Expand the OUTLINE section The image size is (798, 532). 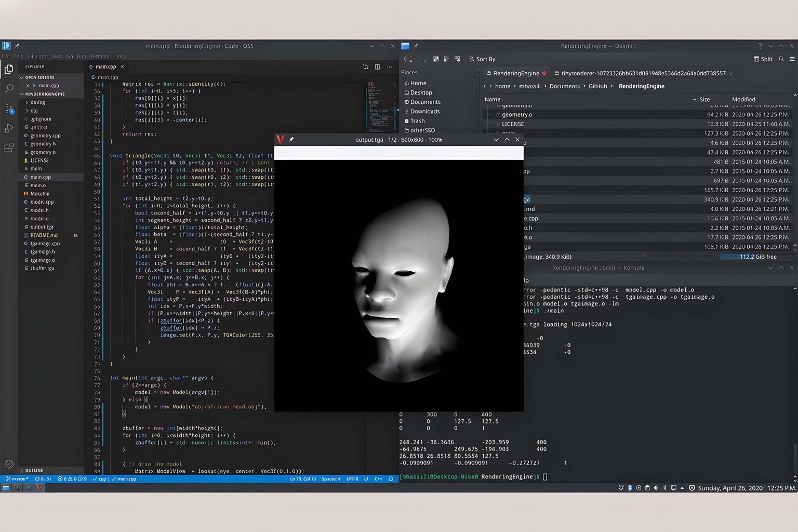point(34,470)
